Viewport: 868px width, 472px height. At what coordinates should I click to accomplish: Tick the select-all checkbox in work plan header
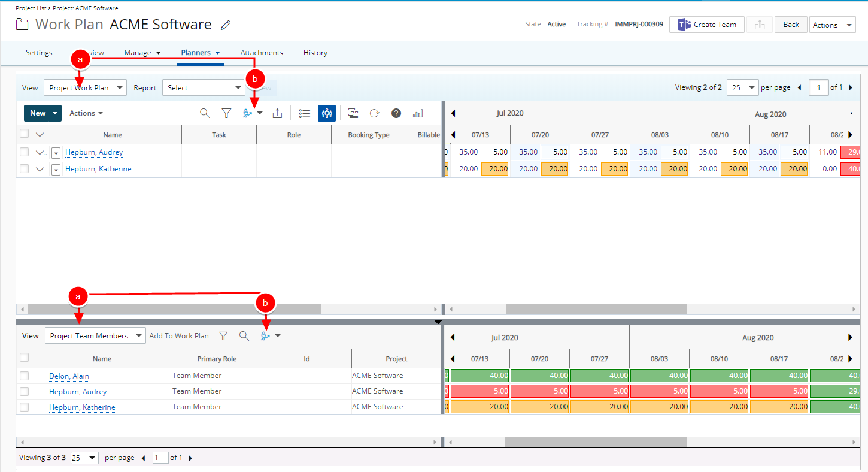tap(24, 134)
